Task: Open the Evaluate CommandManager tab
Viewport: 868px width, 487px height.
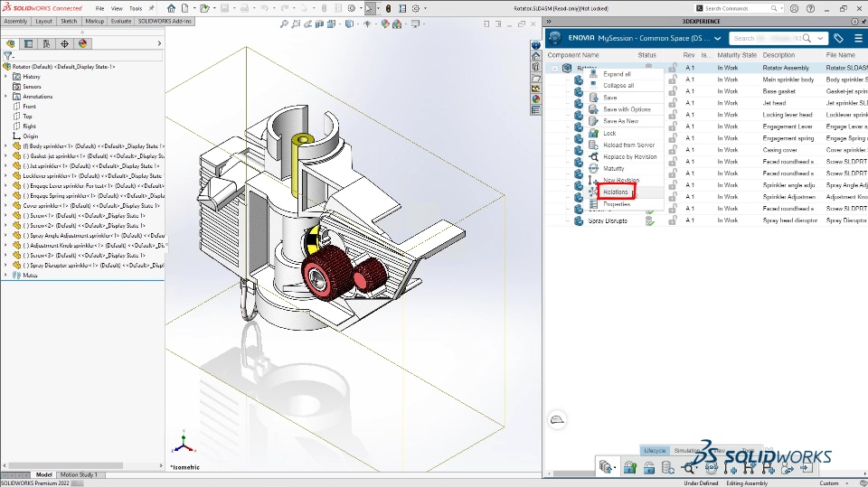Action: (x=120, y=21)
